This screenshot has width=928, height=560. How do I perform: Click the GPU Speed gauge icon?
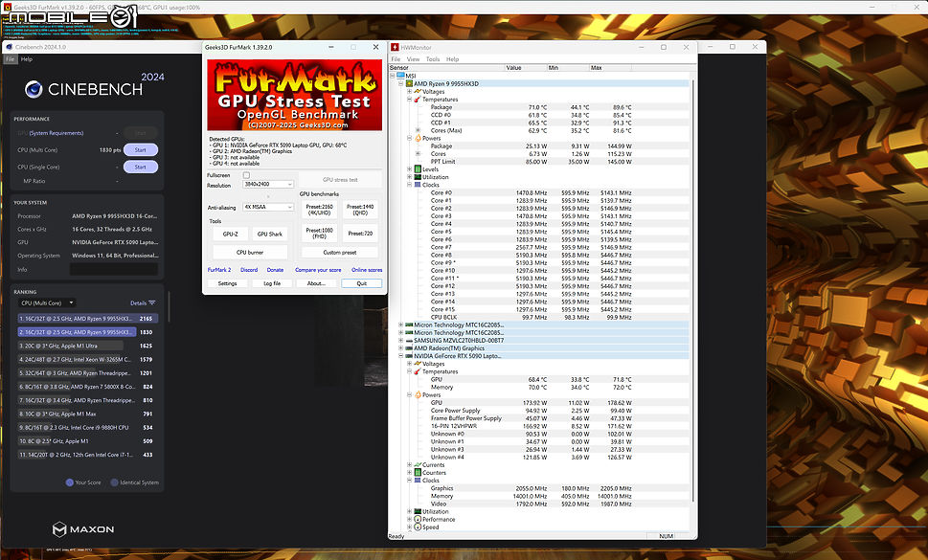click(x=418, y=526)
